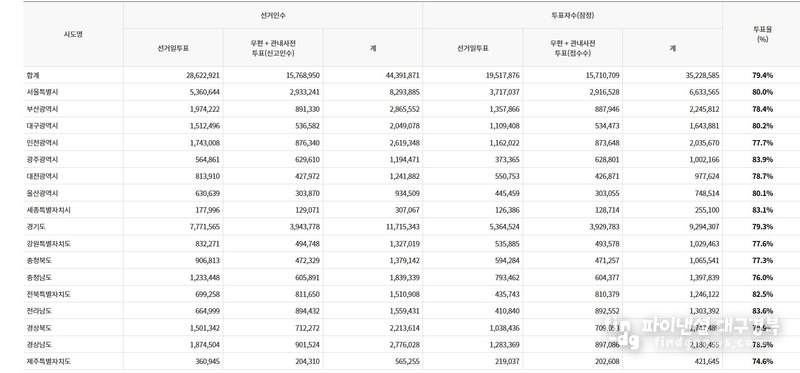Click Incheon cell 876,340

tap(308, 142)
